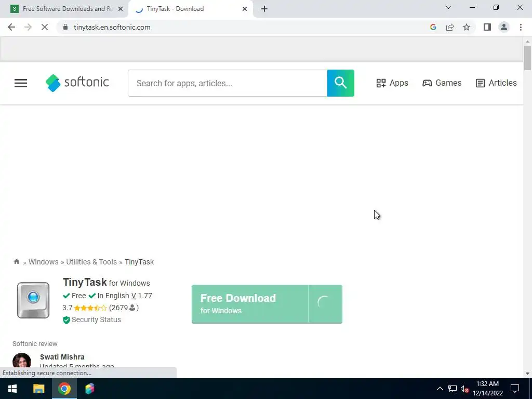Open the Articles section
This screenshot has height=399, width=532.
tap(496, 83)
